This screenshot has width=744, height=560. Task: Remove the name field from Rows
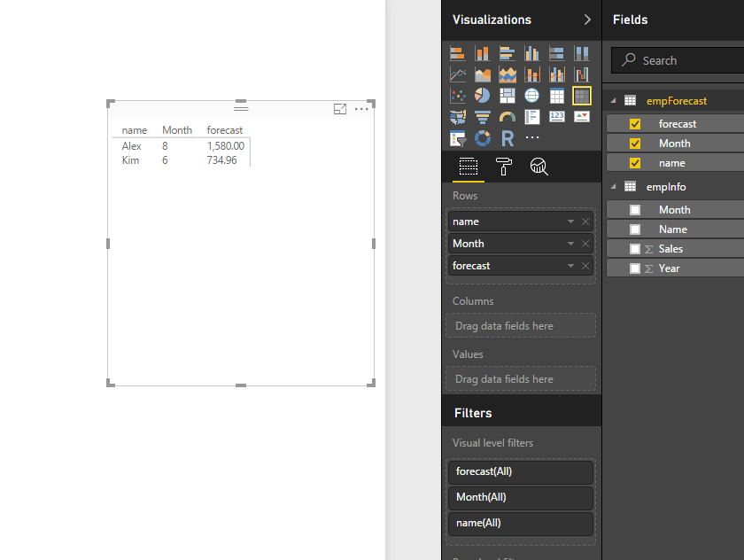coord(585,222)
